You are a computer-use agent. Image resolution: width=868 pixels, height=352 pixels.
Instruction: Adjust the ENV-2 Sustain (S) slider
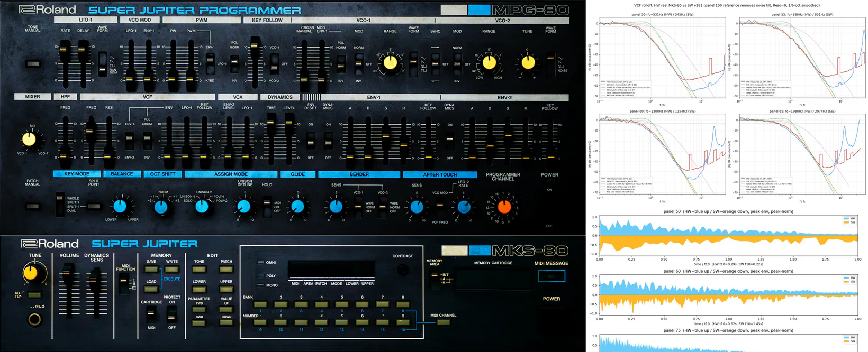[x=508, y=140]
